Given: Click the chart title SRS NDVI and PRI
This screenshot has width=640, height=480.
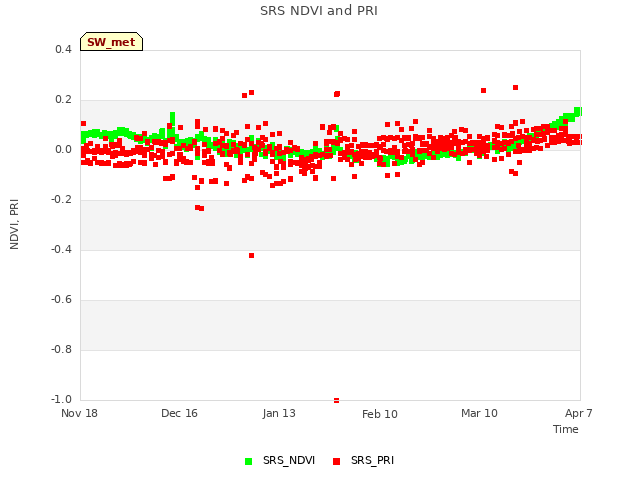Looking at the screenshot, I should (319, 11).
